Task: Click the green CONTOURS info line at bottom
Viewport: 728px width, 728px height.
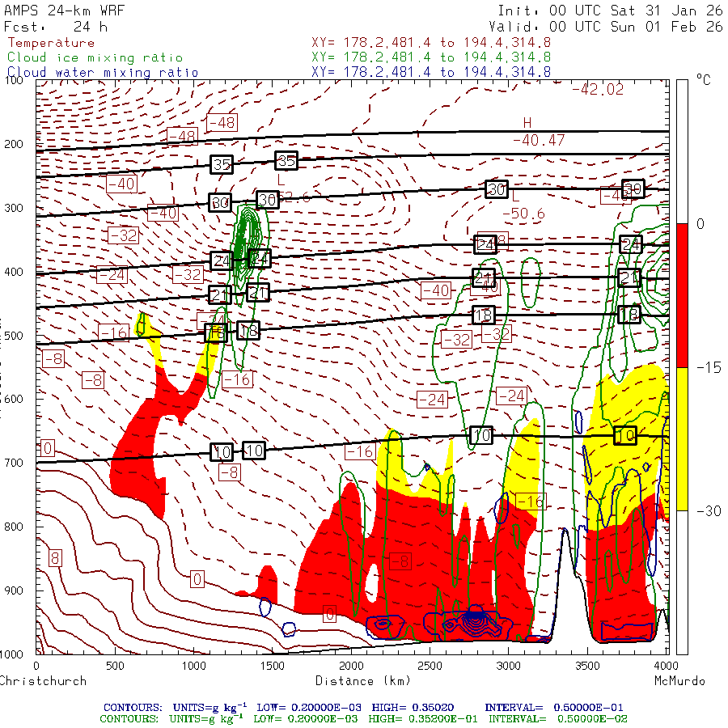Action: point(364,718)
